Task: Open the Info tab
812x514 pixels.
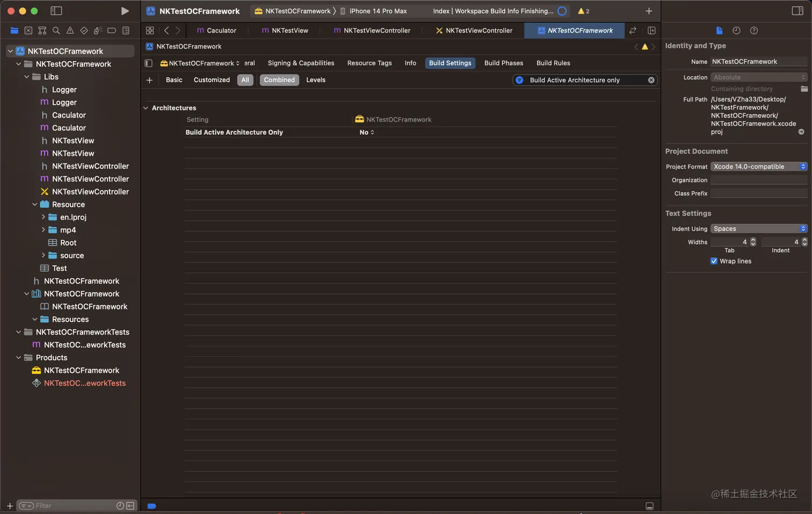Action: (410, 63)
